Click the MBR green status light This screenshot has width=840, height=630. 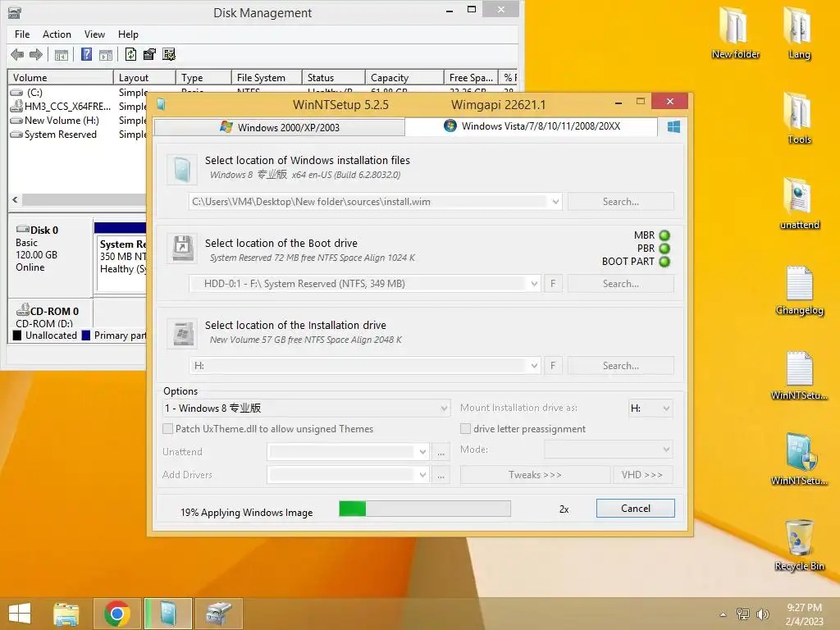[x=664, y=235]
